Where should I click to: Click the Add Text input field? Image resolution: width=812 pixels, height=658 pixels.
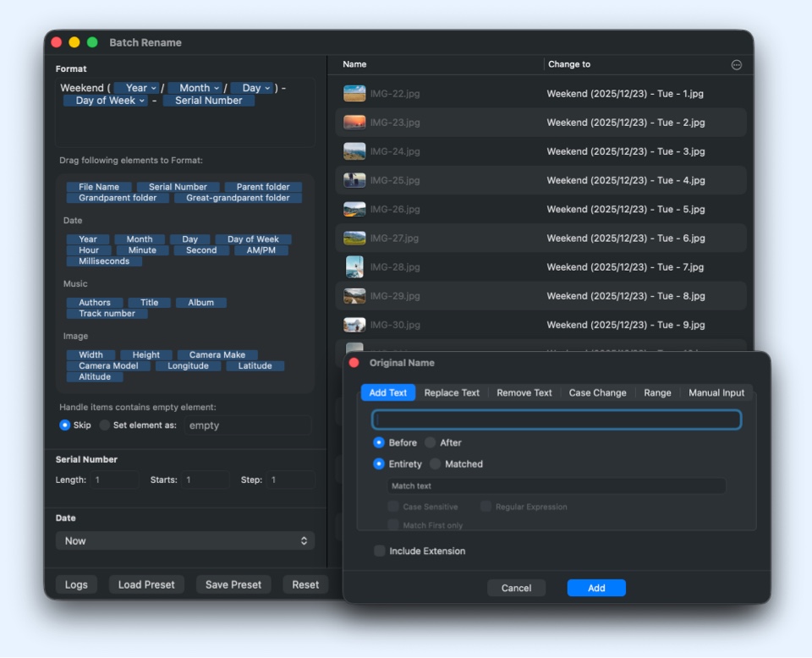point(557,419)
